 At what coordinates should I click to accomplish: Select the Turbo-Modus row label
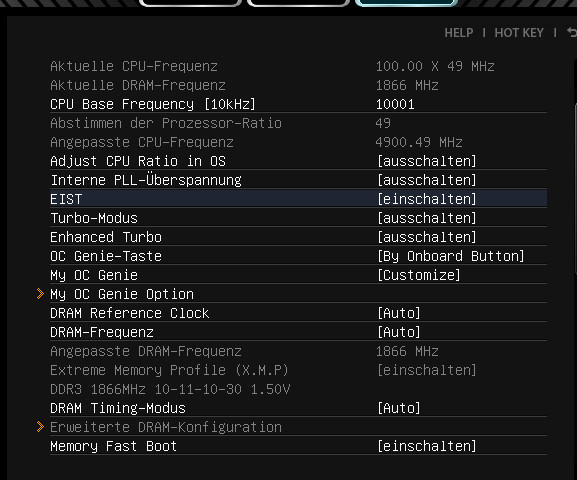[94, 218]
